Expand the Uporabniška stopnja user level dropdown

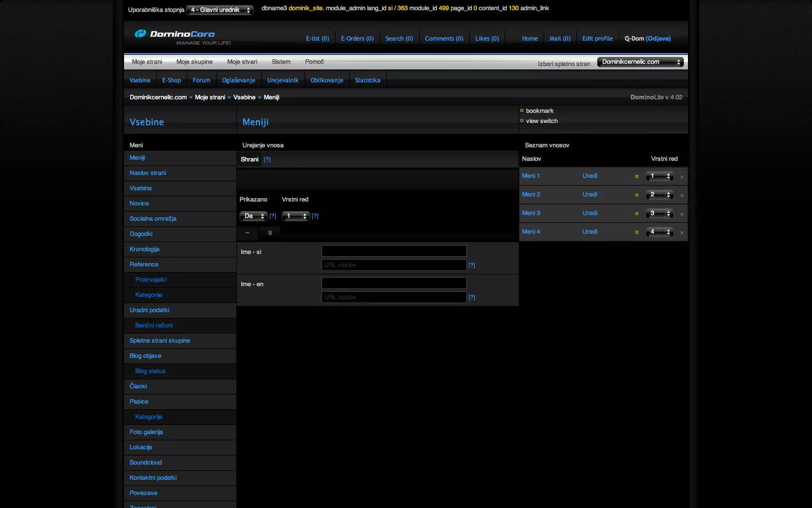[x=220, y=10]
